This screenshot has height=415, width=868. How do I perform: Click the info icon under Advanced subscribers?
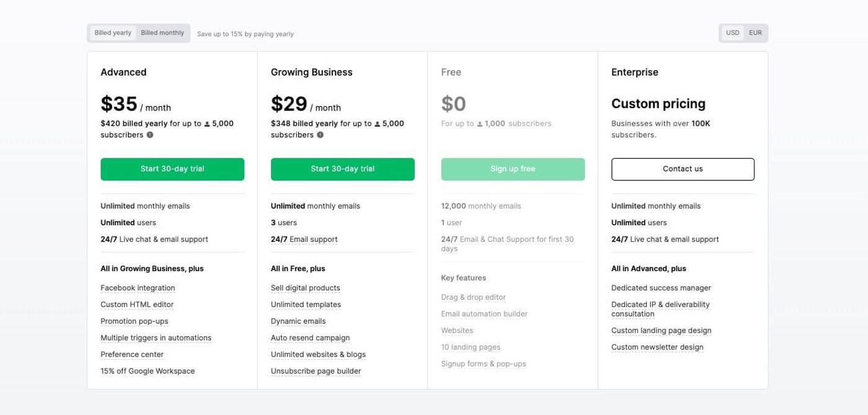(149, 135)
